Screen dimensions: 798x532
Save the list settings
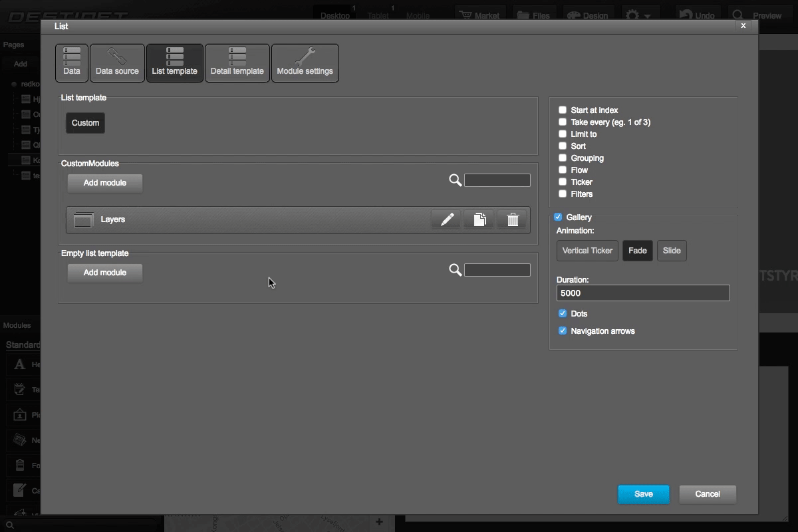(643, 494)
